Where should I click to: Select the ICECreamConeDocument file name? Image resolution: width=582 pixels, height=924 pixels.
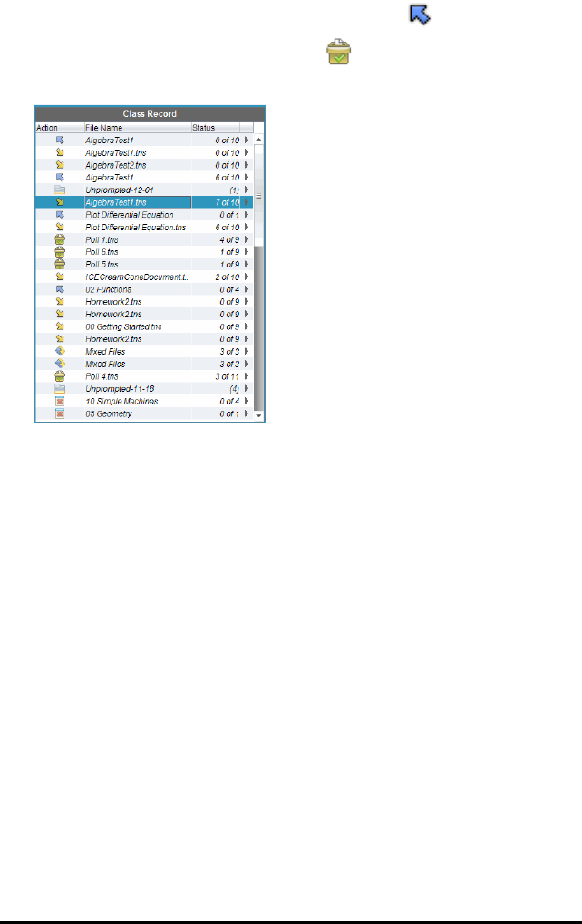[x=137, y=277]
